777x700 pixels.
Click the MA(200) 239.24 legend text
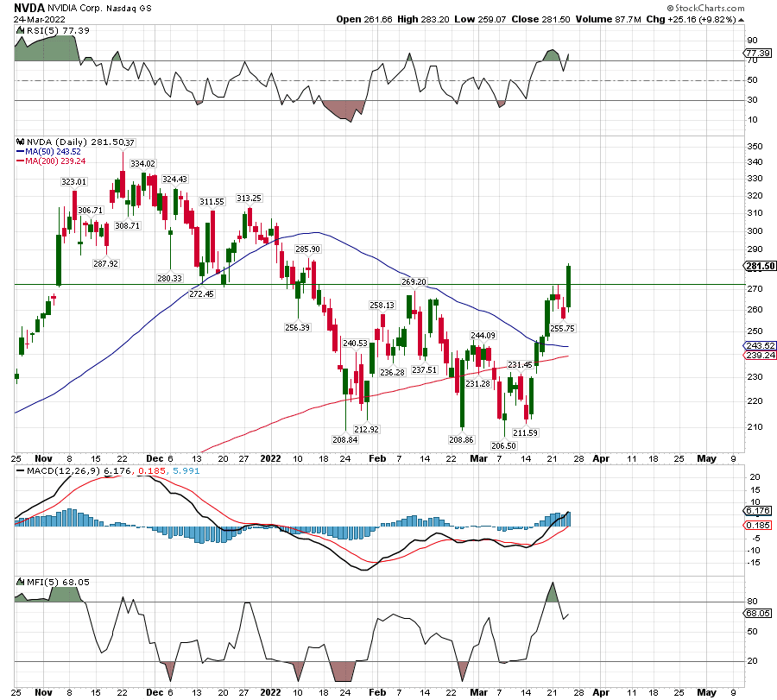[x=55, y=161]
